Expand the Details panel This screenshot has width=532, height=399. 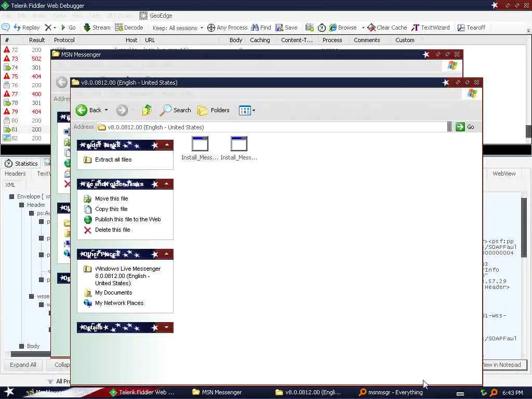click(x=167, y=327)
